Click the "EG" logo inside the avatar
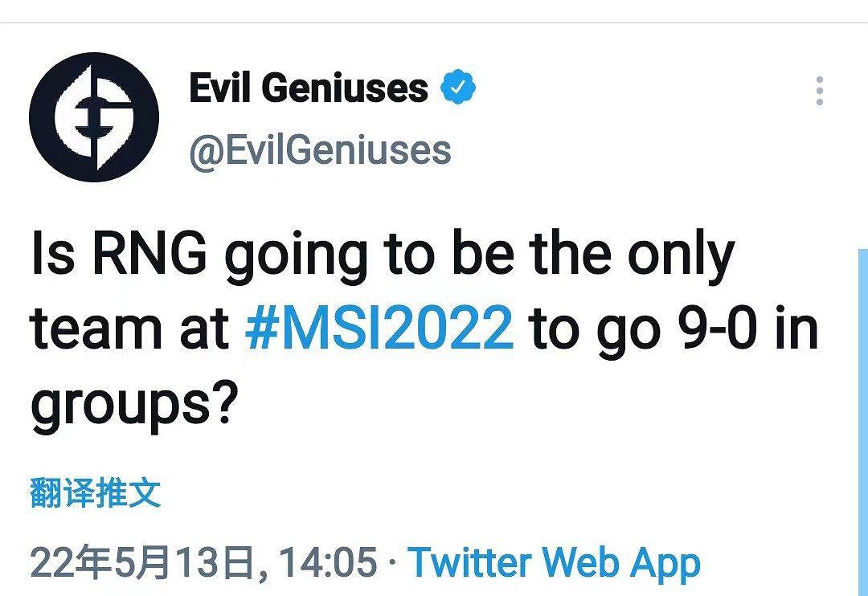 pos(94,117)
